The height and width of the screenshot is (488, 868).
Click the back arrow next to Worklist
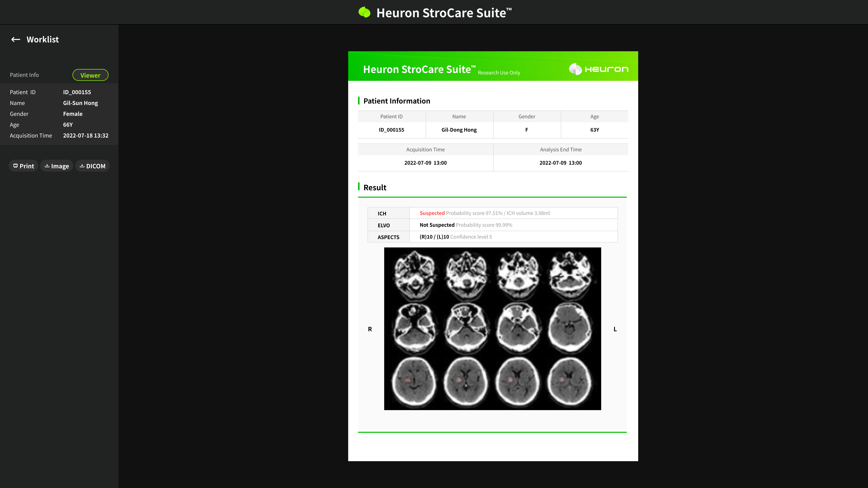coord(15,39)
